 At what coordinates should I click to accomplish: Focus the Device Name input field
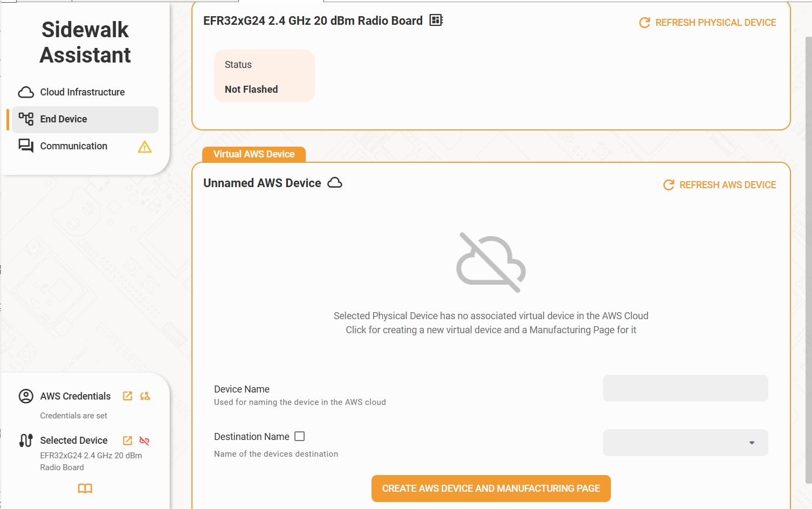(x=685, y=388)
